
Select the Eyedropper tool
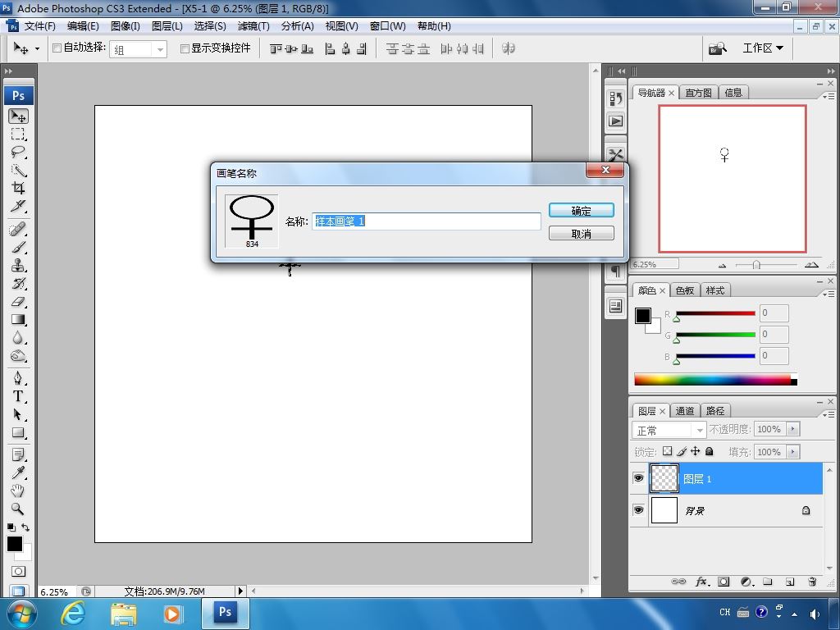click(x=18, y=472)
